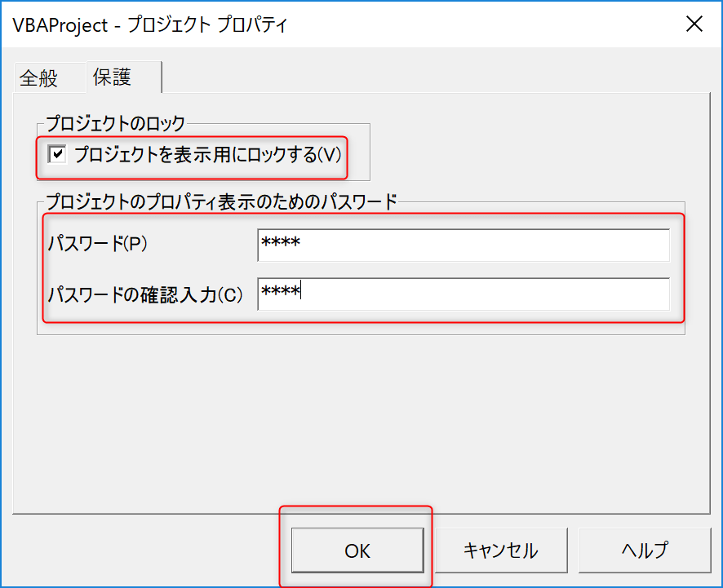Close the プロジェクト プロパティ dialog with X

[694, 24]
